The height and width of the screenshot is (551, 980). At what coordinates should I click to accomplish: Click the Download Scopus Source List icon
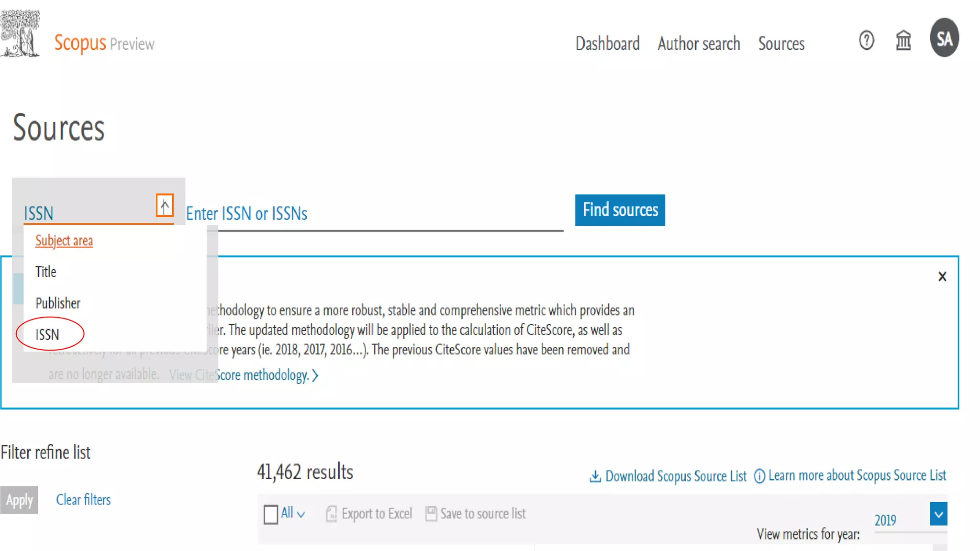(595, 476)
